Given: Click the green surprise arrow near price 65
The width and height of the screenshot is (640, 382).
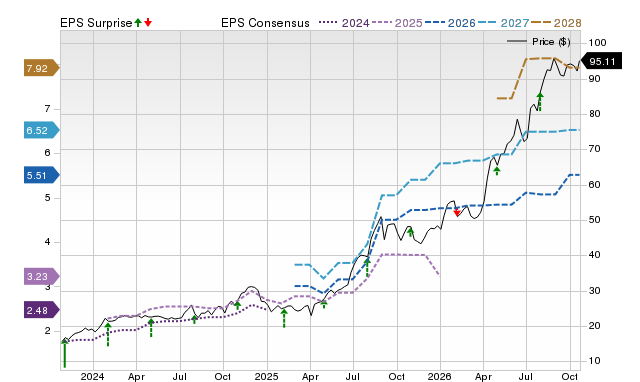Looking at the screenshot, I should pos(497,171).
